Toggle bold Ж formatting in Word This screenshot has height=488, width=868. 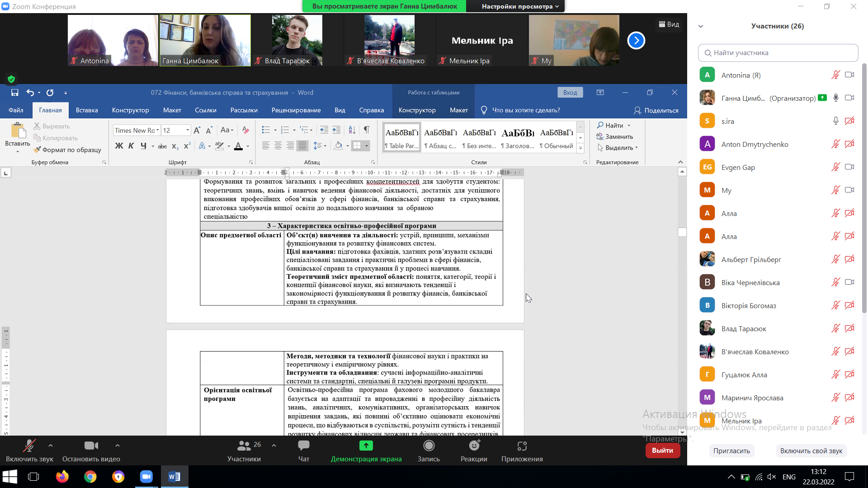(x=119, y=146)
